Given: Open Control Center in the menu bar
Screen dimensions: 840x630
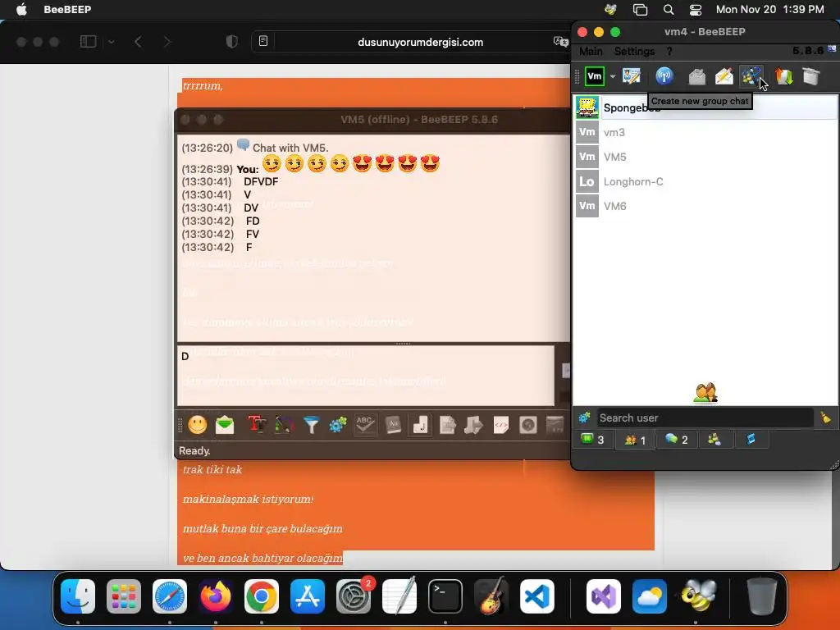Looking at the screenshot, I should click(696, 10).
